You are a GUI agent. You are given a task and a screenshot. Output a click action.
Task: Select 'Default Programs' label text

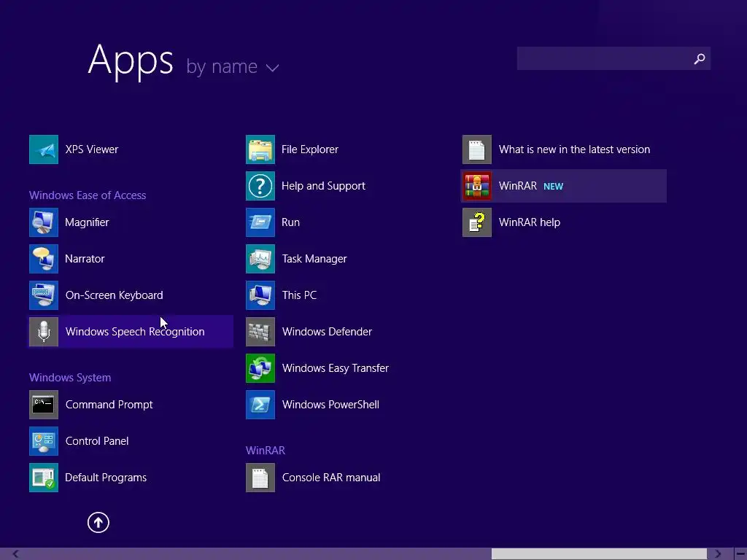106,478
